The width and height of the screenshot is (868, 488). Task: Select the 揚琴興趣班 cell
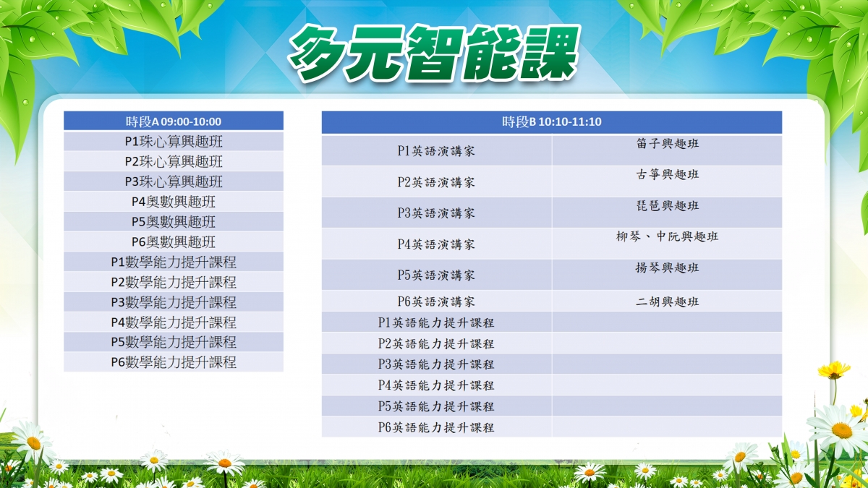coord(667,275)
